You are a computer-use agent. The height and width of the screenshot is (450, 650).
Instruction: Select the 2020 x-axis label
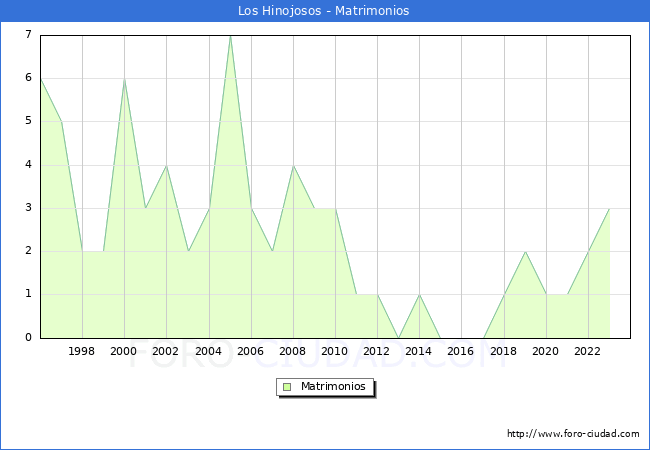pyautogui.click(x=545, y=351)
